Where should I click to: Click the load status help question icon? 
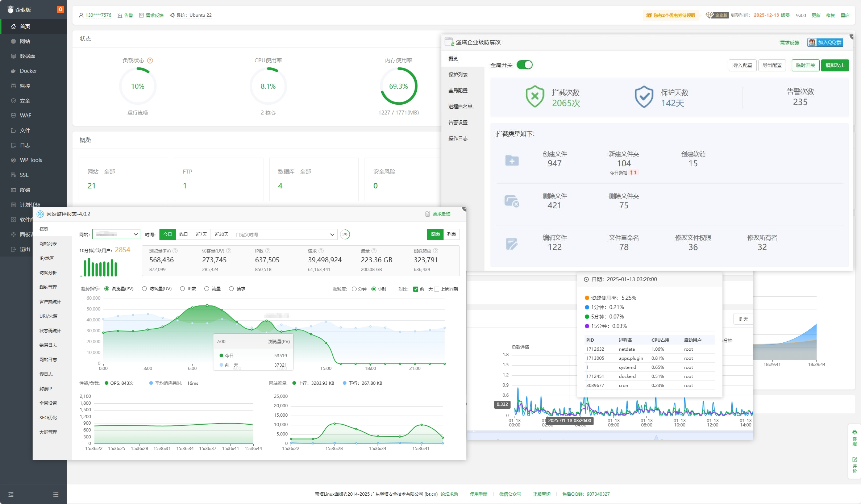coord(150,61)
